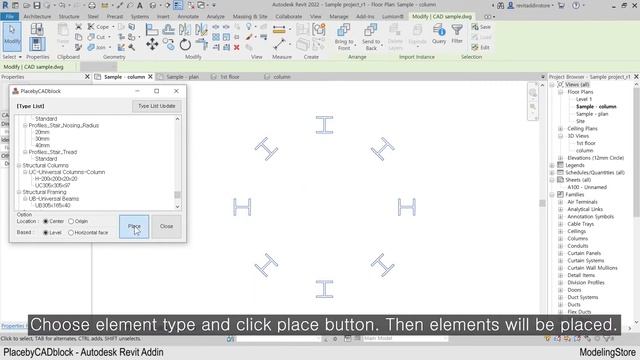Open the Select panel dropdown
The image size is (640, 360).
point(12,57)
